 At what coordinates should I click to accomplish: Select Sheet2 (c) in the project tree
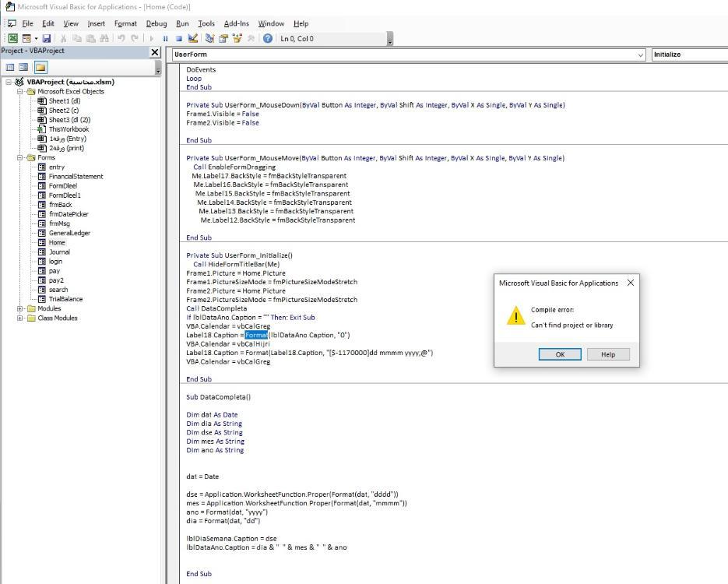[64, 111]
